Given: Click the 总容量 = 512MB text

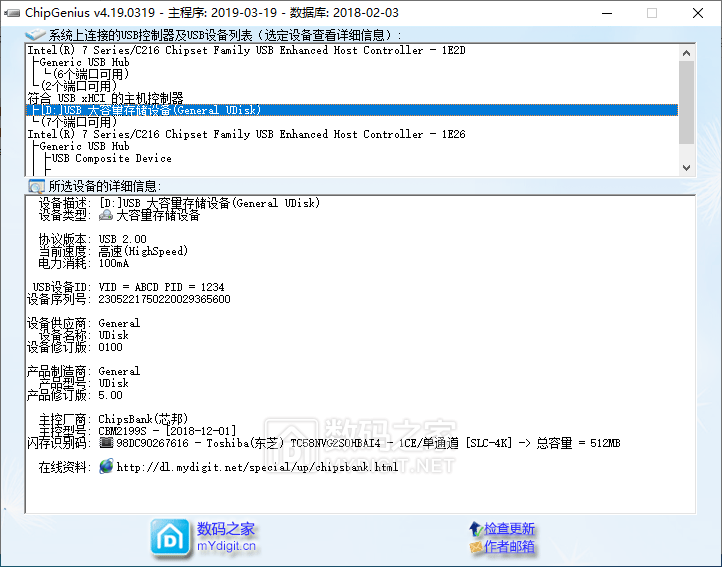Looking at the screenshot, I should click(578, 443).
